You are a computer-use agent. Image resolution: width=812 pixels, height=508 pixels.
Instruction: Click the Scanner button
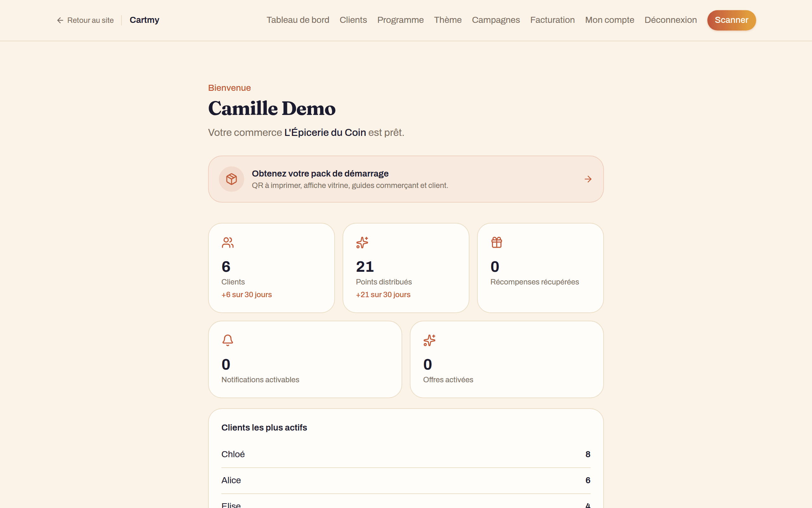(731, 20)
